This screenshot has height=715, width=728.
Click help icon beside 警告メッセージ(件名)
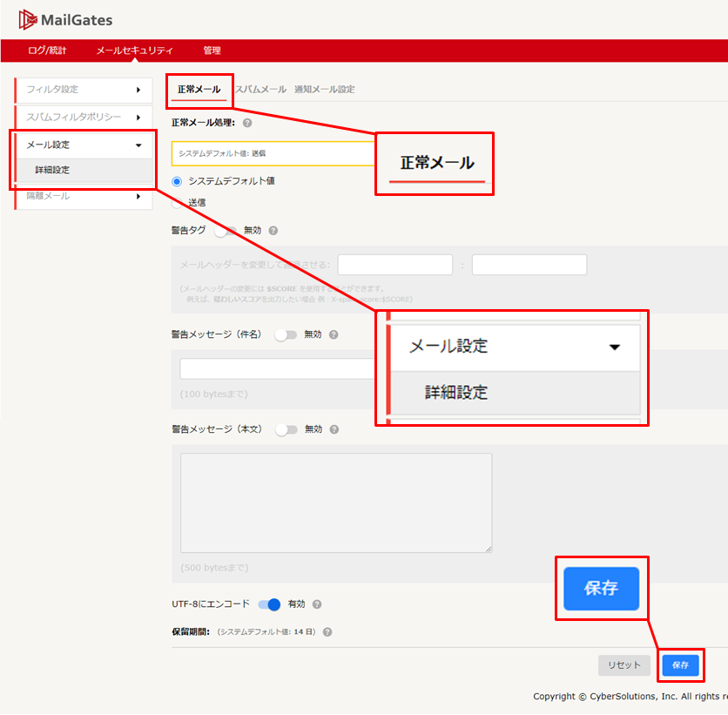click(334, 334)
